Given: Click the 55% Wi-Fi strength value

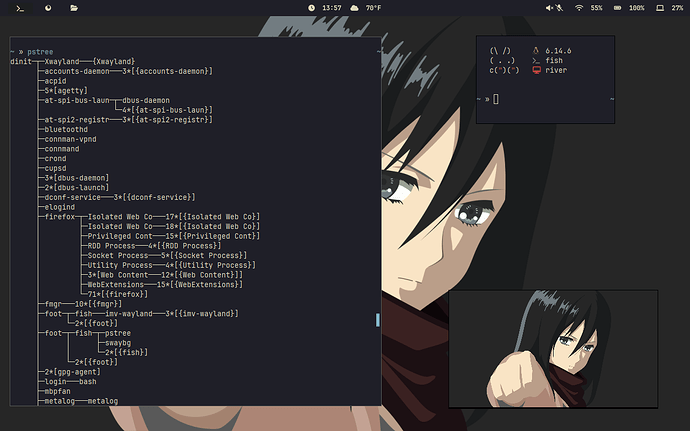Looking at the screenshot, I should (x=597, y=8).
